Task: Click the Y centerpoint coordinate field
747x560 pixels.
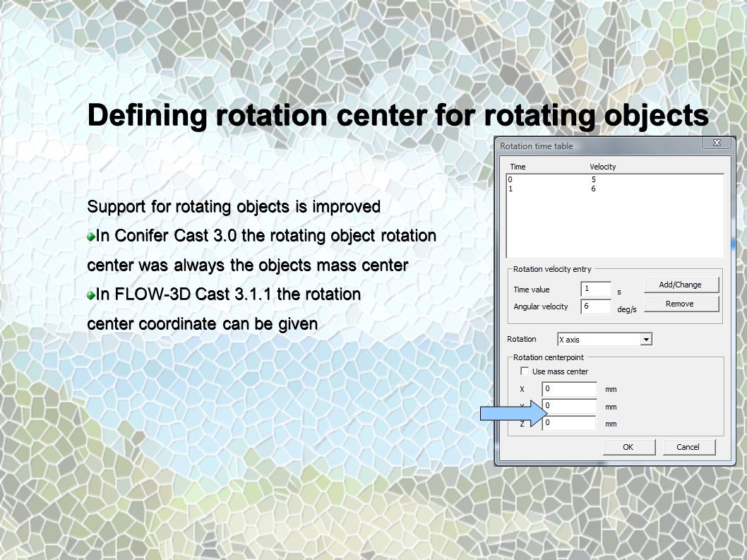Action: point(569,406)
